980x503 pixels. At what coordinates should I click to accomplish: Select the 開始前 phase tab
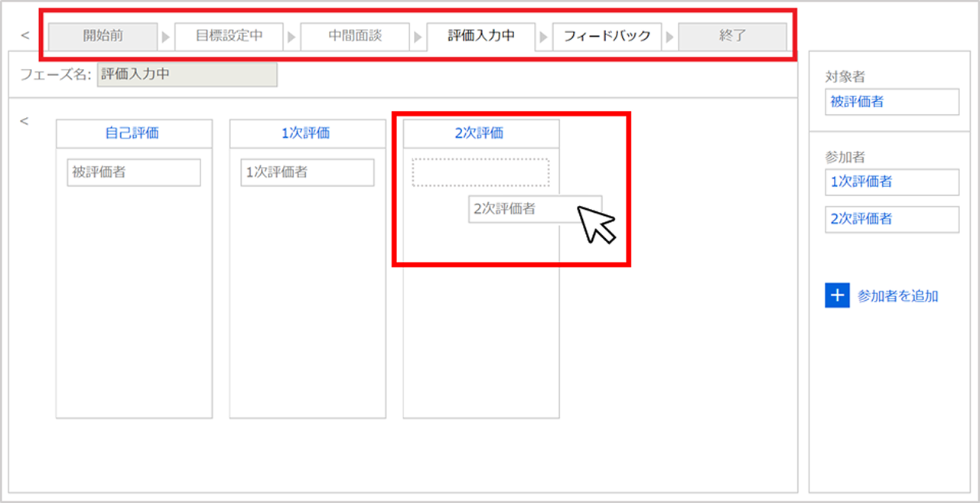coord(103,36)
